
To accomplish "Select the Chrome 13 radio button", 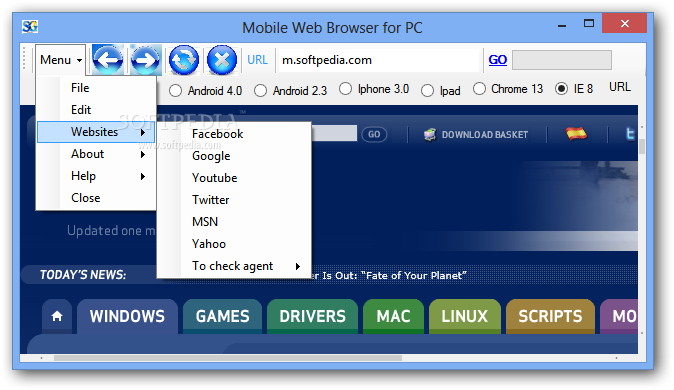I will coord(479,89).
